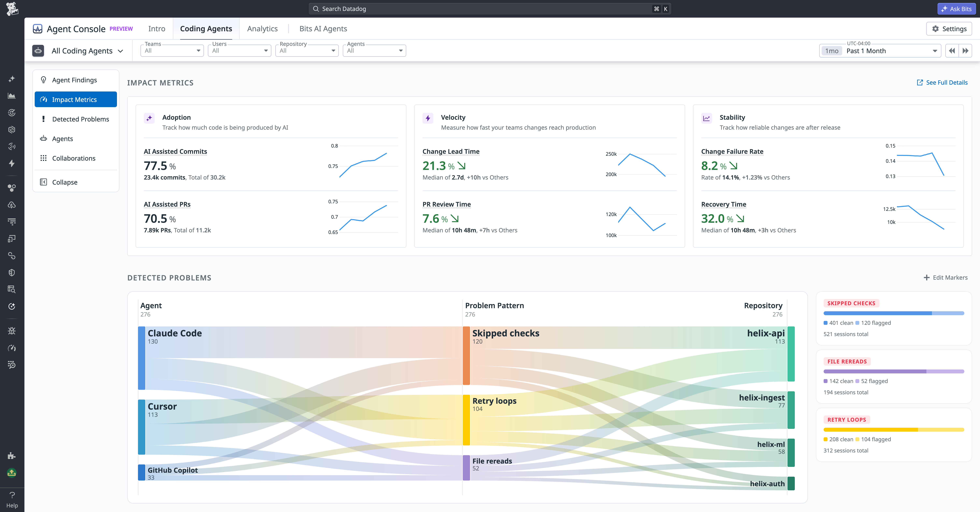
Task: Click the Recovery Time metric label
Action: [724, 204]
